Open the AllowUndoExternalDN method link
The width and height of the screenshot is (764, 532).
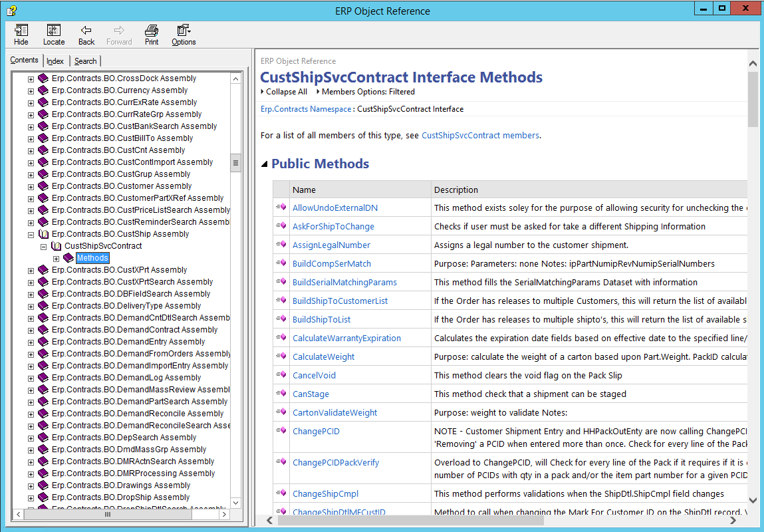(x=334, y=207)
